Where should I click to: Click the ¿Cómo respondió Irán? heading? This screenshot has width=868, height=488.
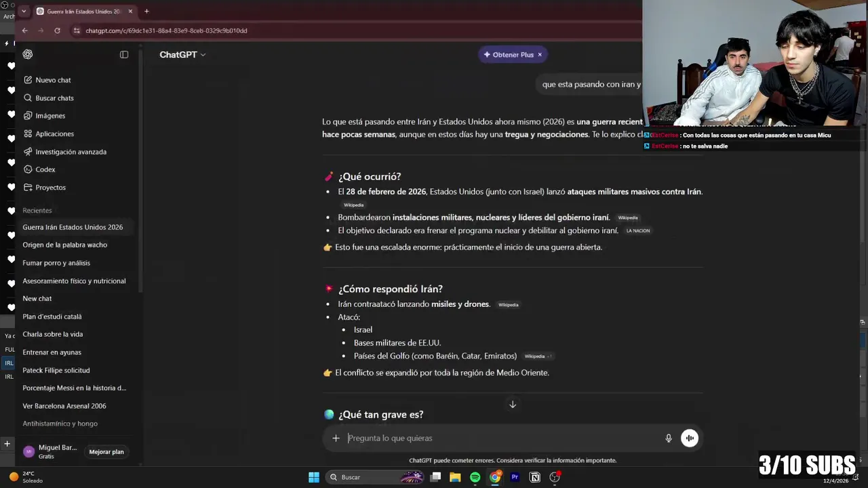pyautogui.click(x=391, y=289)
